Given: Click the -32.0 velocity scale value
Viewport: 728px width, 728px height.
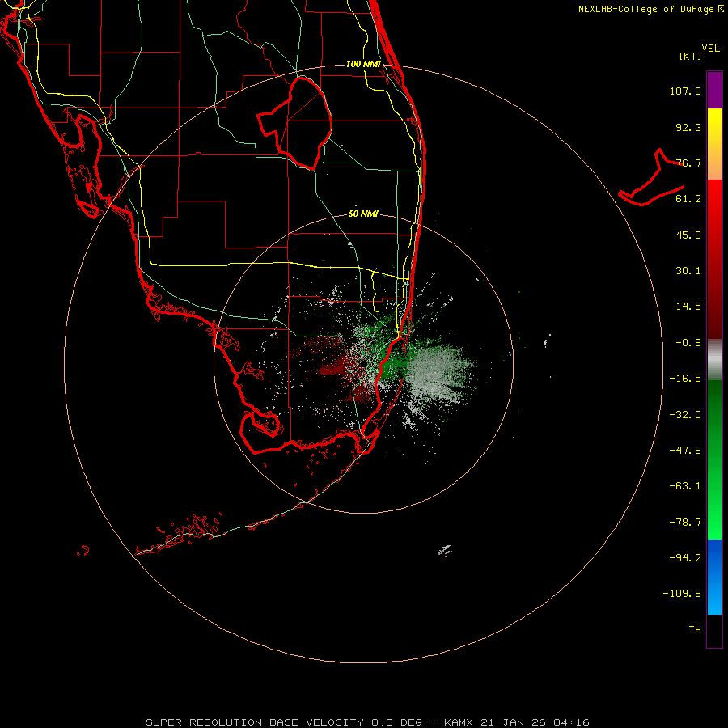Looking at the screenshot, I should coord(685,415).
